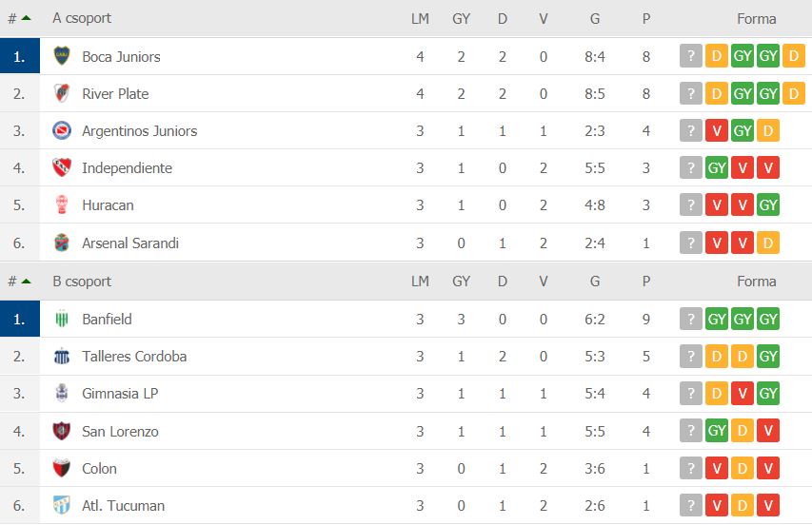Click the Argentinos Juniors crest icon
812x525 pixels.
[62, 130]
